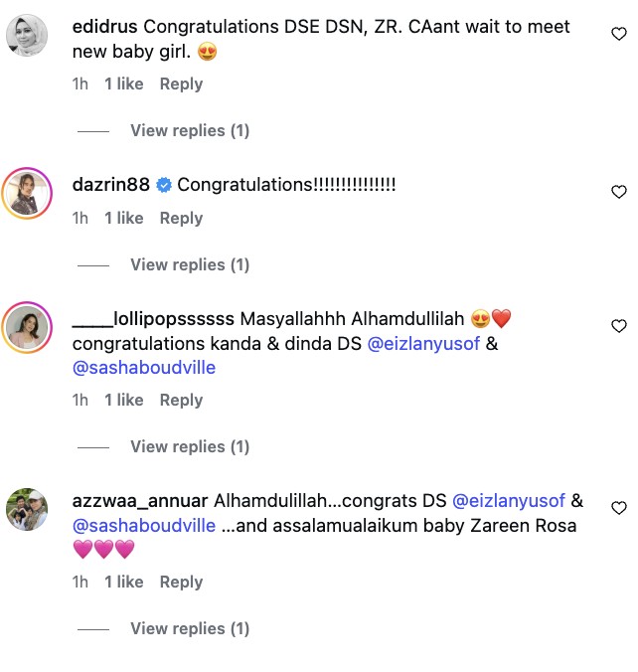
Task: Reply to dazrin88's Congratulations comment
Action: click(181, 219)
